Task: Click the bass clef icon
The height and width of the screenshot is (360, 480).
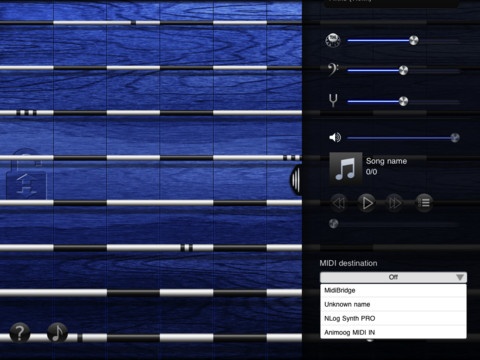Action: [x=332, y=70]
